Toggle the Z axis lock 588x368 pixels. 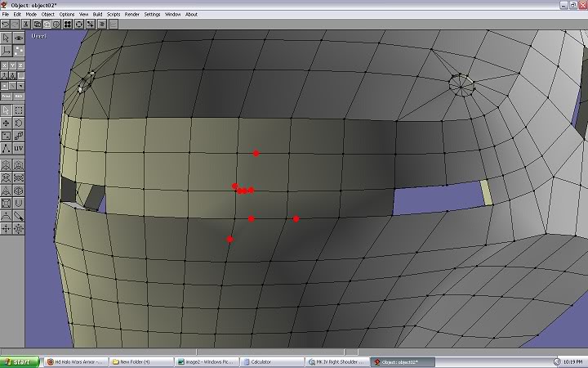click(x=20, y=65)
